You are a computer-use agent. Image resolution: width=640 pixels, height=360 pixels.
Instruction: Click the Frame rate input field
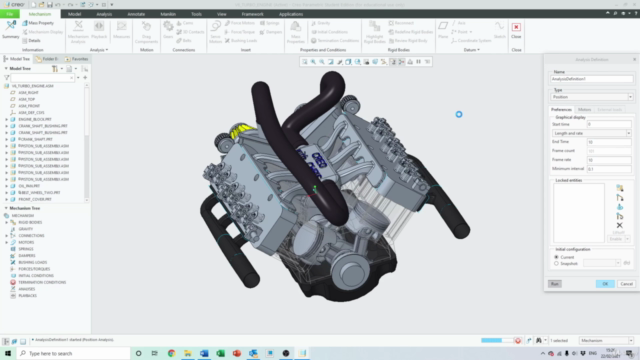pos(609,160)
